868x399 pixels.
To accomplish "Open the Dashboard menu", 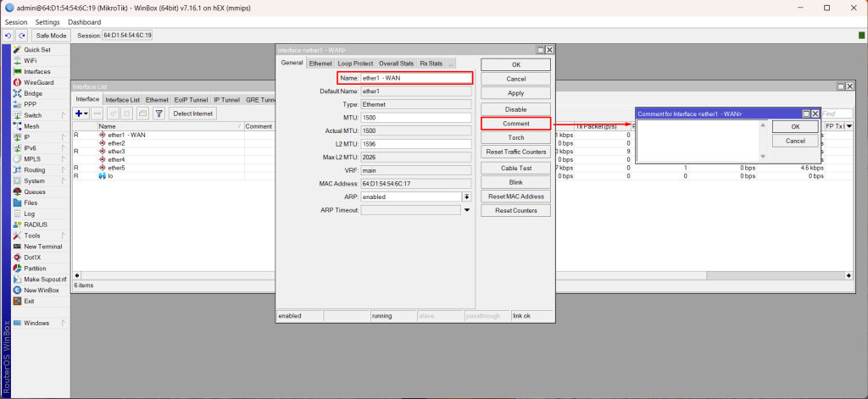I will pos(84,22).
